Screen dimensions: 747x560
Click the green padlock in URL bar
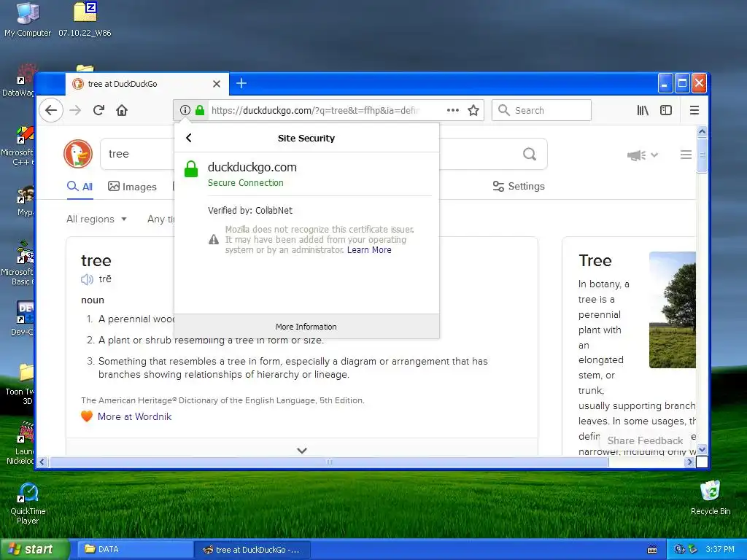click(x=200, y=111)
